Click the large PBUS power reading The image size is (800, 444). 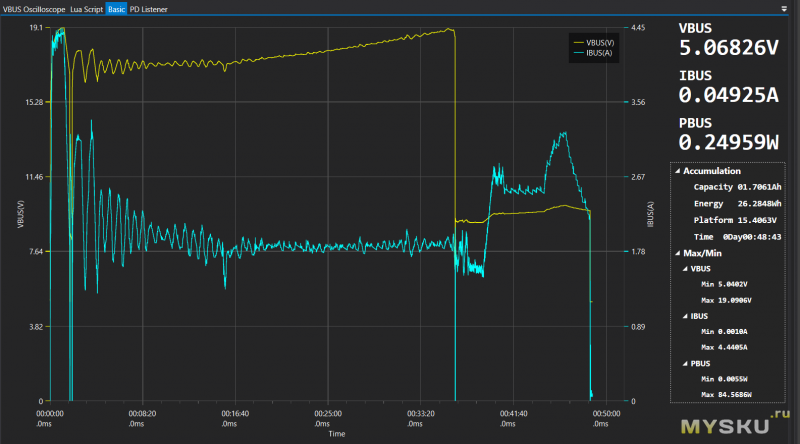tap(728, 142)
